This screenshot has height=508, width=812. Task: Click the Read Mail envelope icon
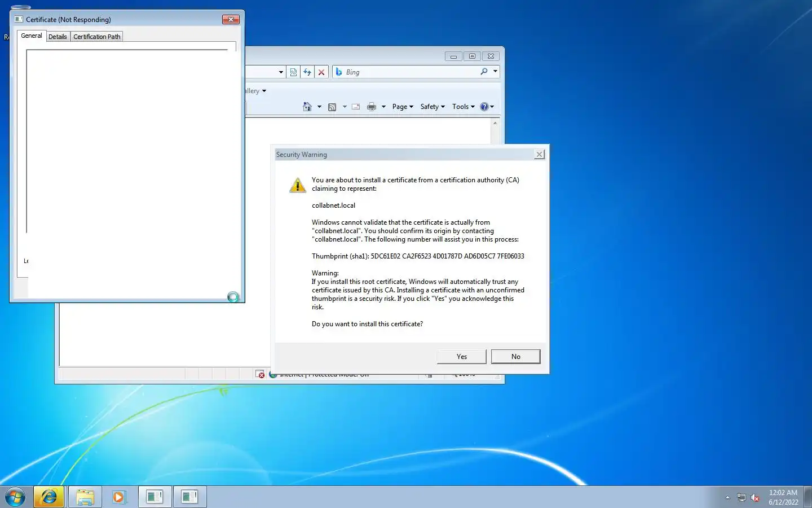[356, 107]
